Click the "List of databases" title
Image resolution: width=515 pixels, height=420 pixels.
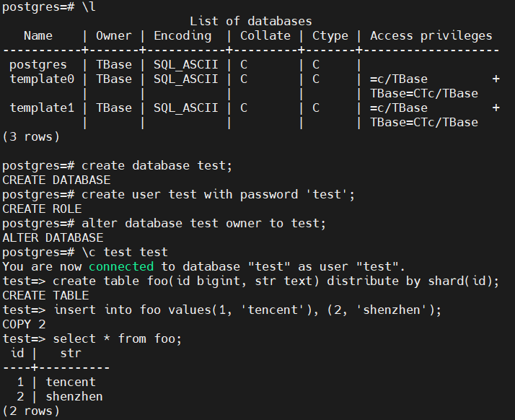pyautogui.click(x=251, y=22)
